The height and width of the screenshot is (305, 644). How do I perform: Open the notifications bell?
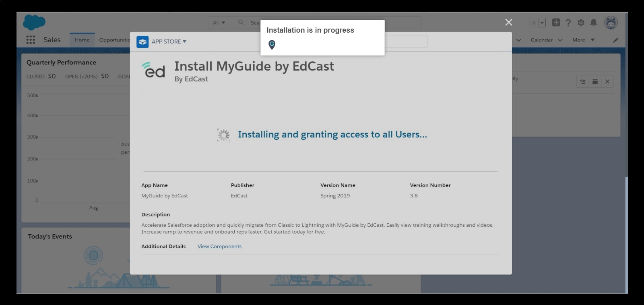(594, 23)
